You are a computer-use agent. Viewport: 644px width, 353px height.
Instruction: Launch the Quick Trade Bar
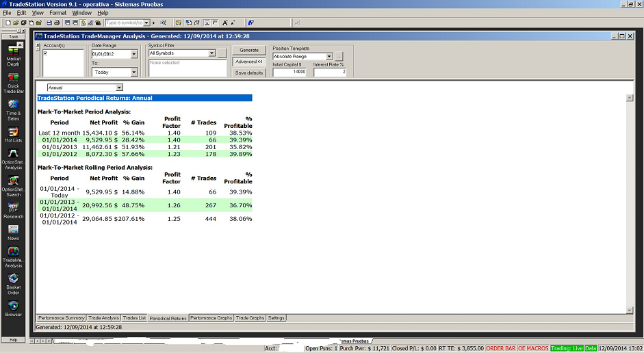13,83
